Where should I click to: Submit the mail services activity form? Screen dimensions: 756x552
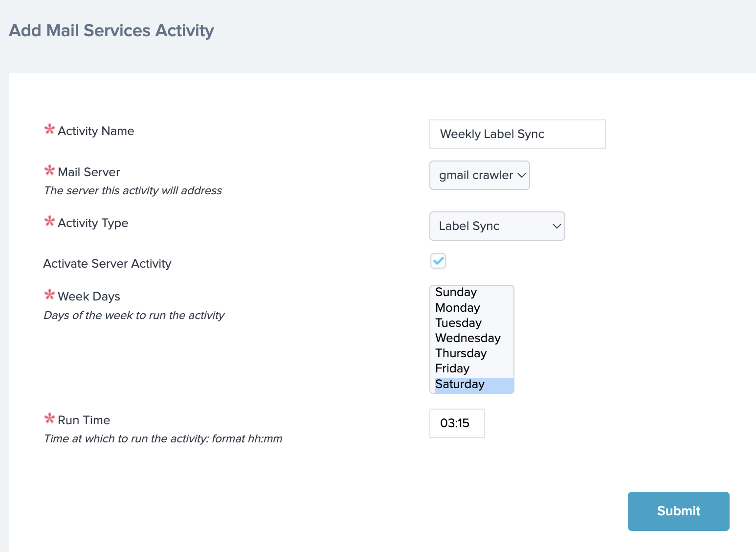pos(679,511)
